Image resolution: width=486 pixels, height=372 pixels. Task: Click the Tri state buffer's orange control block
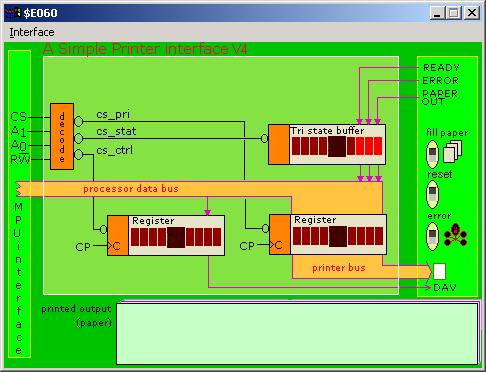pos(279,144)
